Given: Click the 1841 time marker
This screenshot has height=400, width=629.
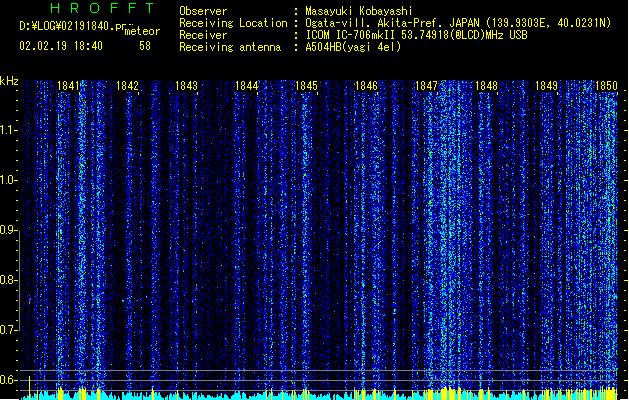Looking at the screenshot, I should click(x=68, y=86).
